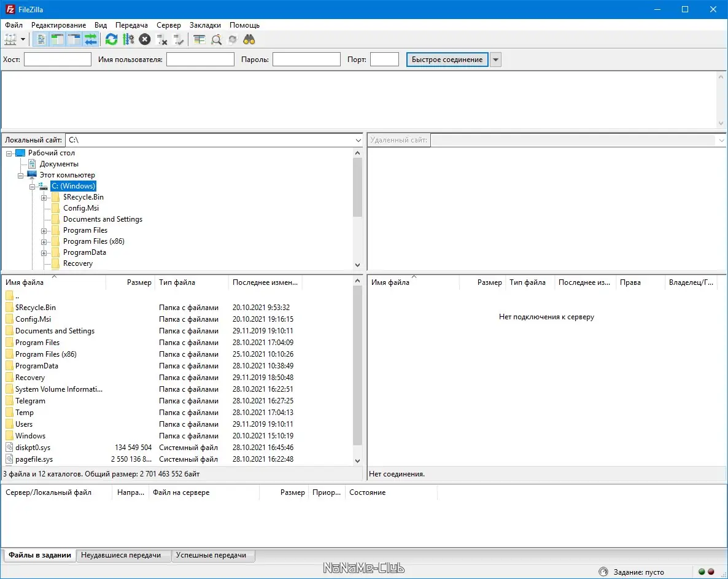The image size is (728, 579).
Task: Collapse the Этот компьютер tree node
Action: [20, 176]
